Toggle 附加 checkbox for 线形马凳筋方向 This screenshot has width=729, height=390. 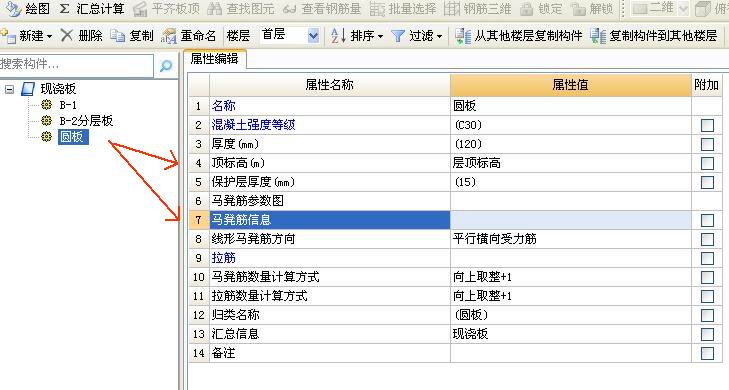pos(707,239)
